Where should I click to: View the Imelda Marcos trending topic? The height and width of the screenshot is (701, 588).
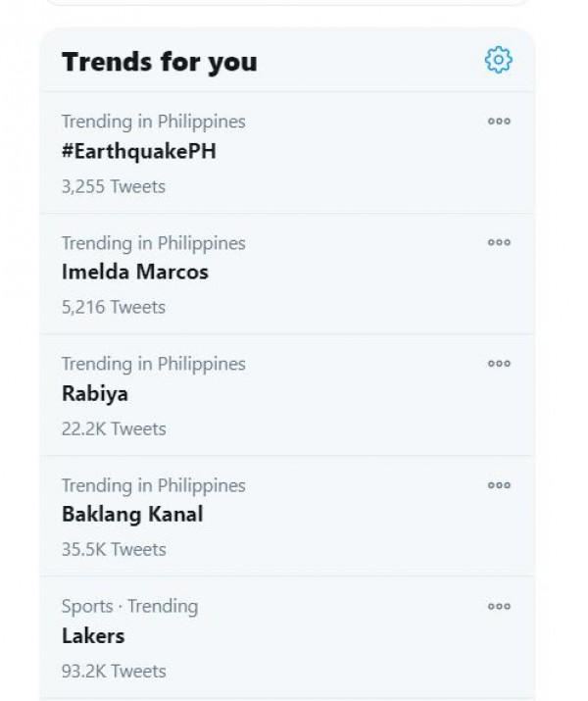(x=135, y=272)
